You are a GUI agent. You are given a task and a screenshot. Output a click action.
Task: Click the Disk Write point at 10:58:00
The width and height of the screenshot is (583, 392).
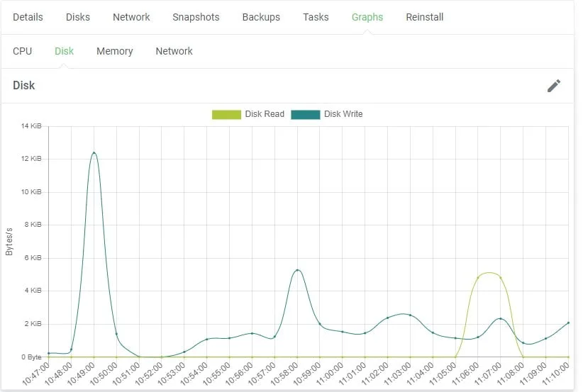[297, 270]
